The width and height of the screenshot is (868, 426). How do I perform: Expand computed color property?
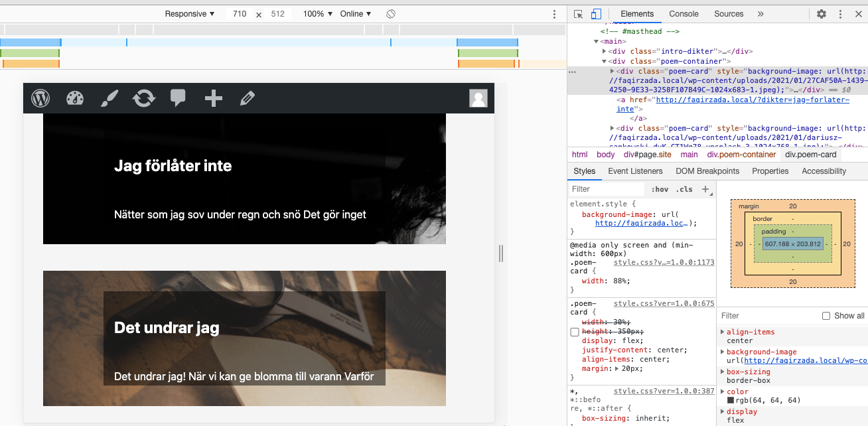[723, 391]
